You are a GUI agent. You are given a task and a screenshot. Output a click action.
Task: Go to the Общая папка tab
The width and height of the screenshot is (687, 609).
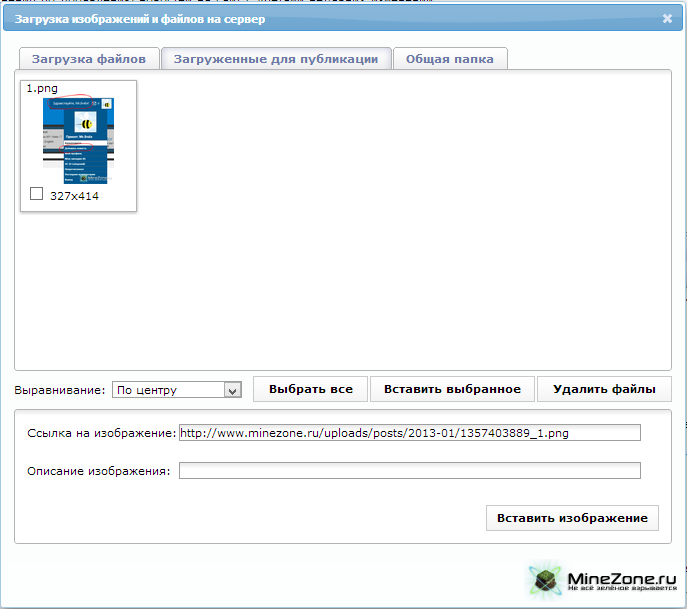450,59
